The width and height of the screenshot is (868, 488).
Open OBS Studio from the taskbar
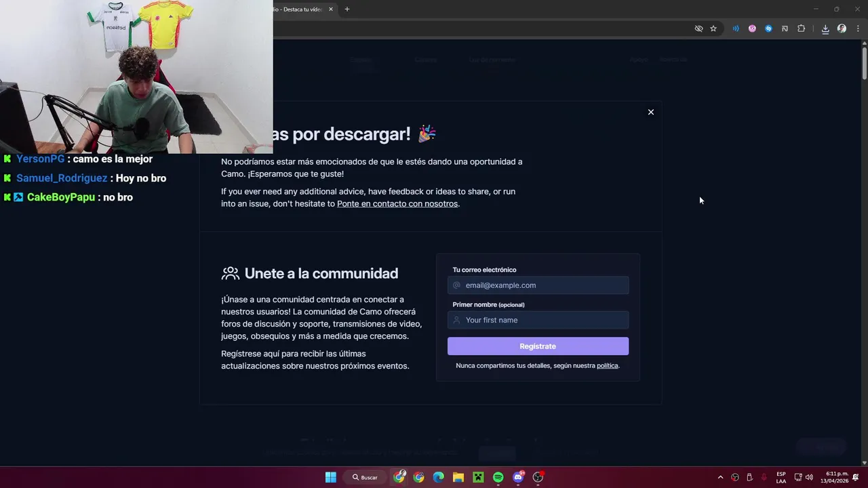point(538,477)
